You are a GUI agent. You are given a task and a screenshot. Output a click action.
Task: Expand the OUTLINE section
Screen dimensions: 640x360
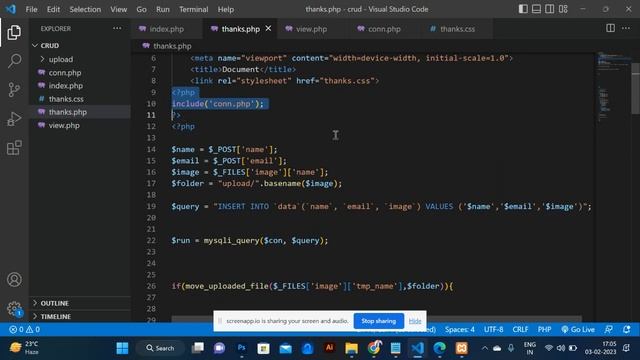click(x=80, y=303)
